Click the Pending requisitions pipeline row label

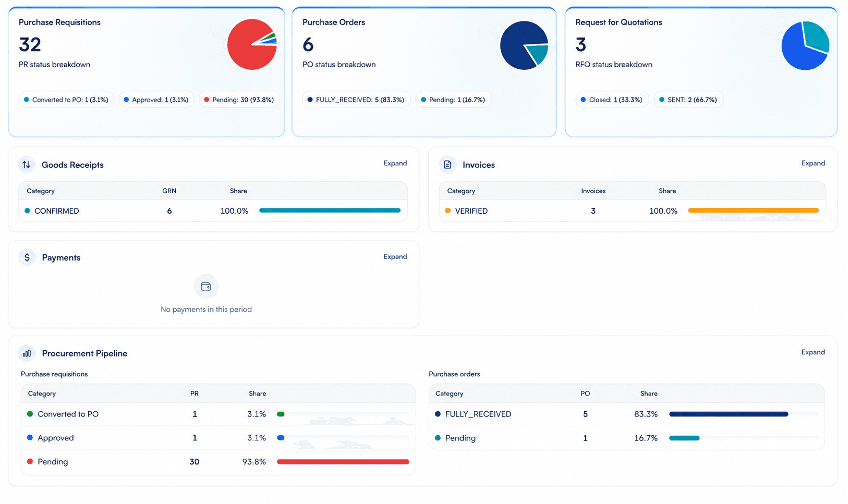[53, 462]
